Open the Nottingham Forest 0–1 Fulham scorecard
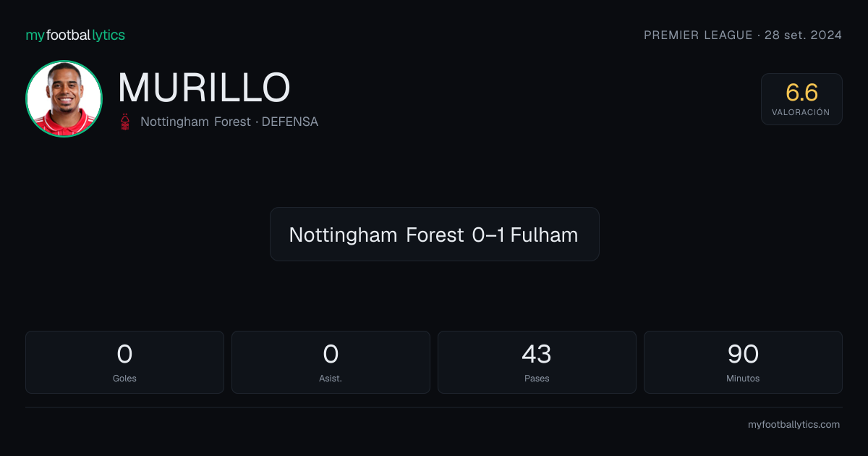 point(434,235)
